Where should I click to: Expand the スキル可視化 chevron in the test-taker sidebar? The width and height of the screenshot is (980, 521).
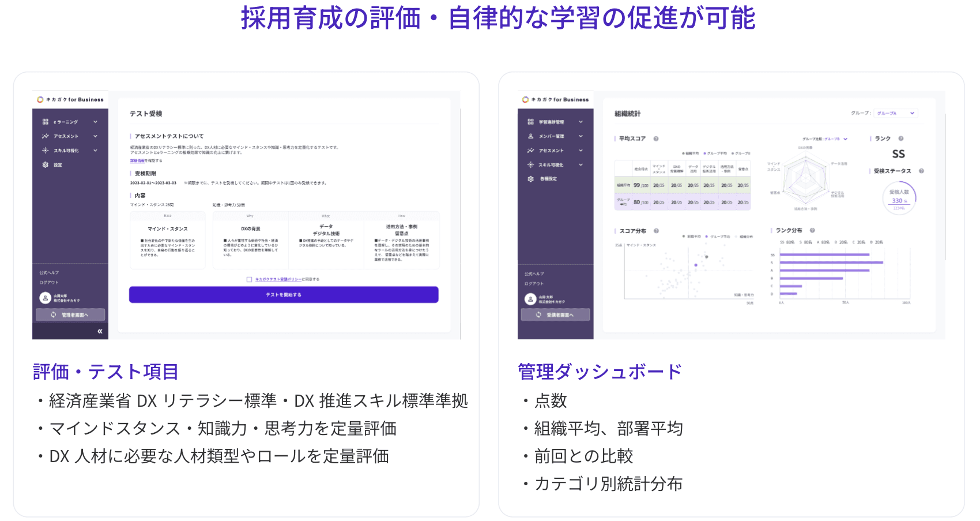click(x=95, y=151)
